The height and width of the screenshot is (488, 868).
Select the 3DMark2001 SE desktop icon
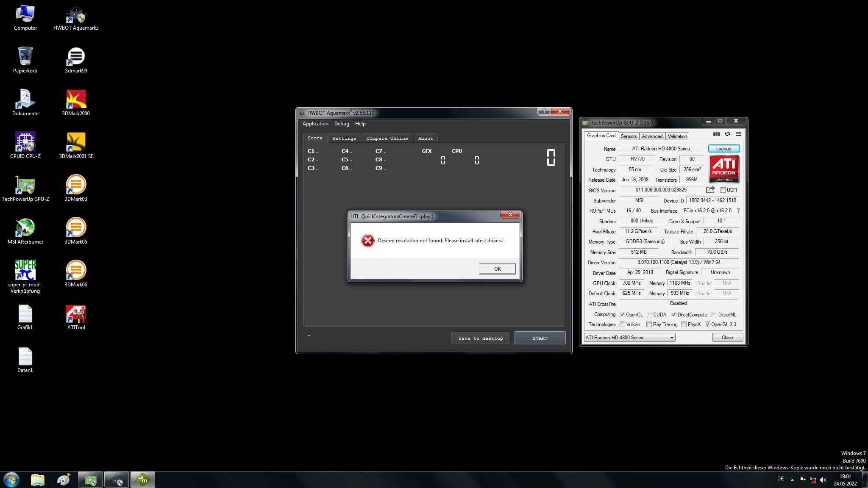(x=76, y=146)
